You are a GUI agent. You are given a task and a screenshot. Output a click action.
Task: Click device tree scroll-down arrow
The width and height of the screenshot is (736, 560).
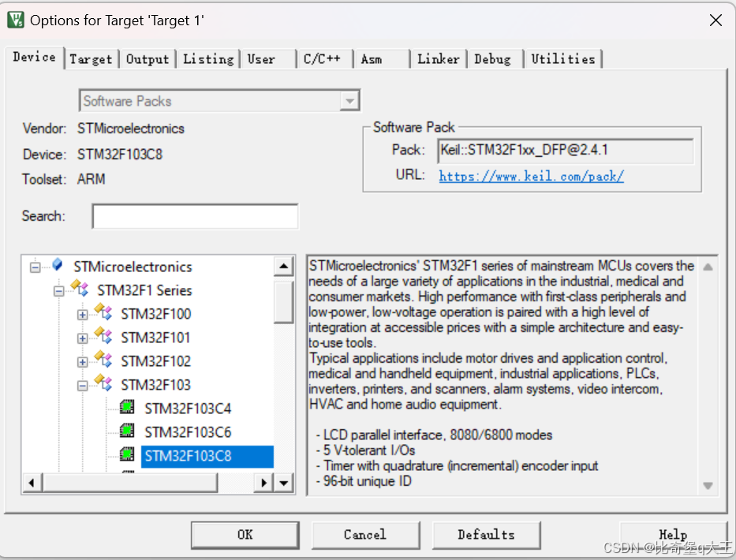[283, 483]
